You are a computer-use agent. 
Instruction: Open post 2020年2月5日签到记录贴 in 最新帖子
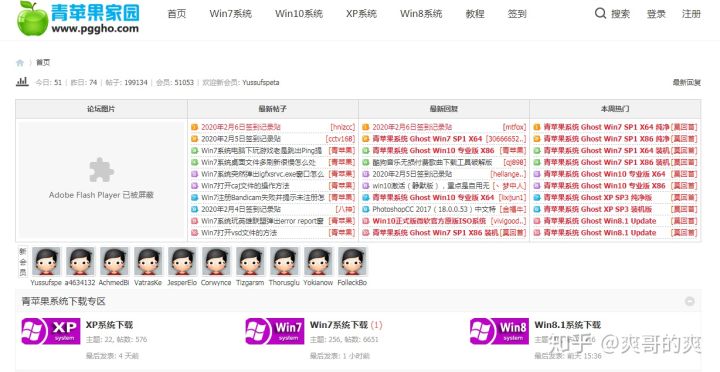coord(241,139)
